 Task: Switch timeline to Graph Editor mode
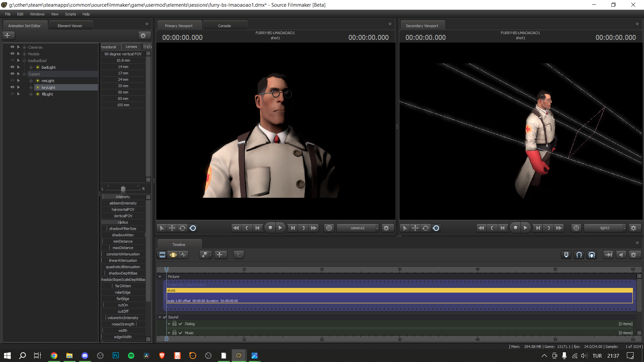pyautogui.click(x=183, y=255)
